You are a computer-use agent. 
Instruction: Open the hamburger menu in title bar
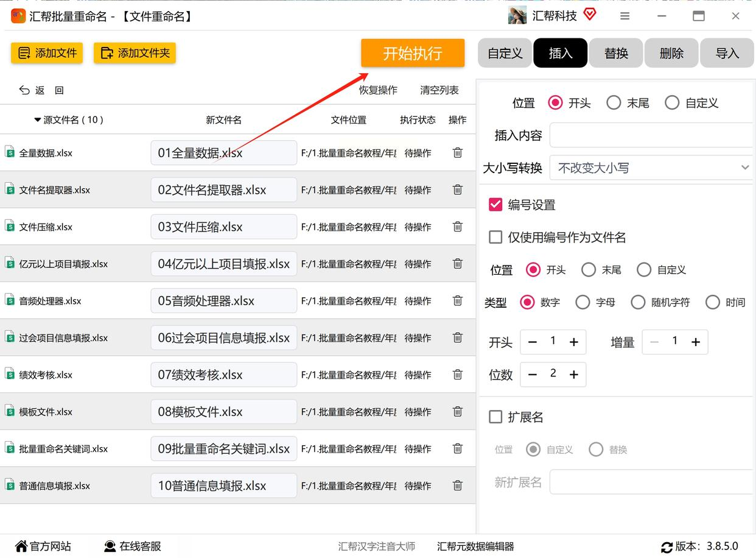625,16
